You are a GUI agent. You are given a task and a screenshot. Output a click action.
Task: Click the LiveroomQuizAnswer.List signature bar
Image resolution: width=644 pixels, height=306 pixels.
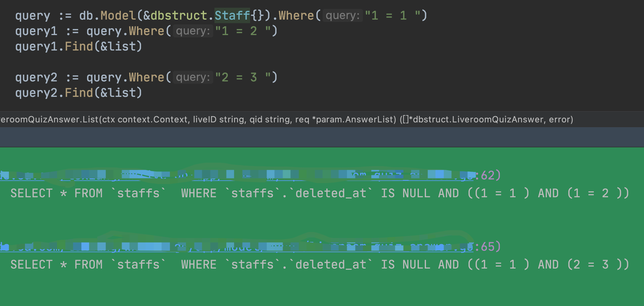[x=321, y=119]
